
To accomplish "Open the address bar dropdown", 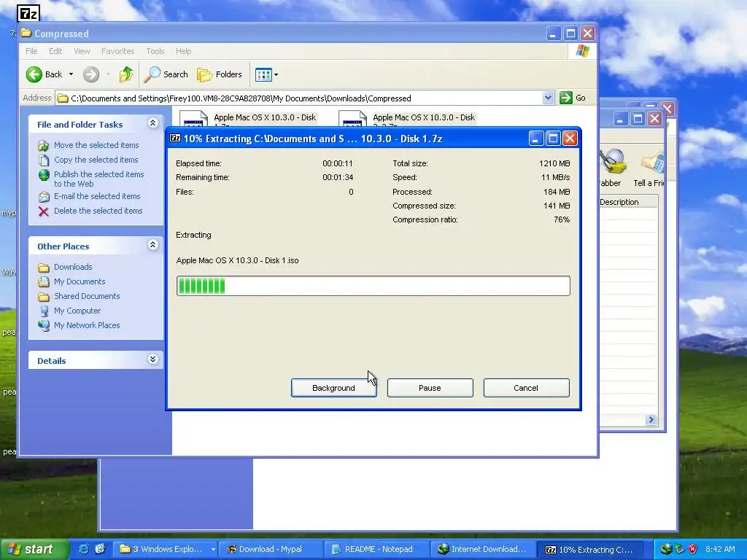I will (548, 98).
